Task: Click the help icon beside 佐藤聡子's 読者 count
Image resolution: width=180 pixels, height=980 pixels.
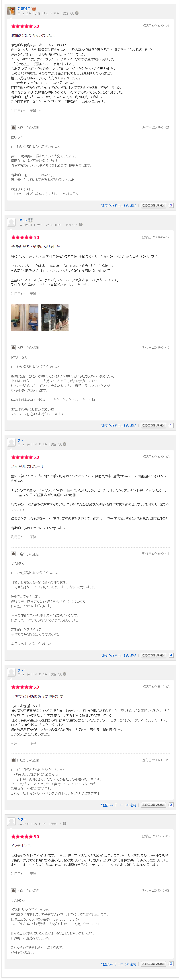Action: click(x=77, y=13)
